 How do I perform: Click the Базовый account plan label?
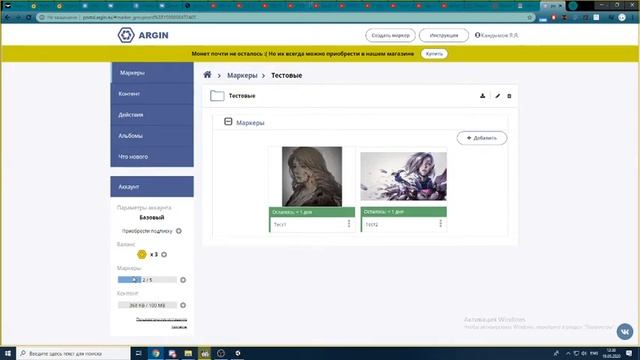(x=152, y=218)
